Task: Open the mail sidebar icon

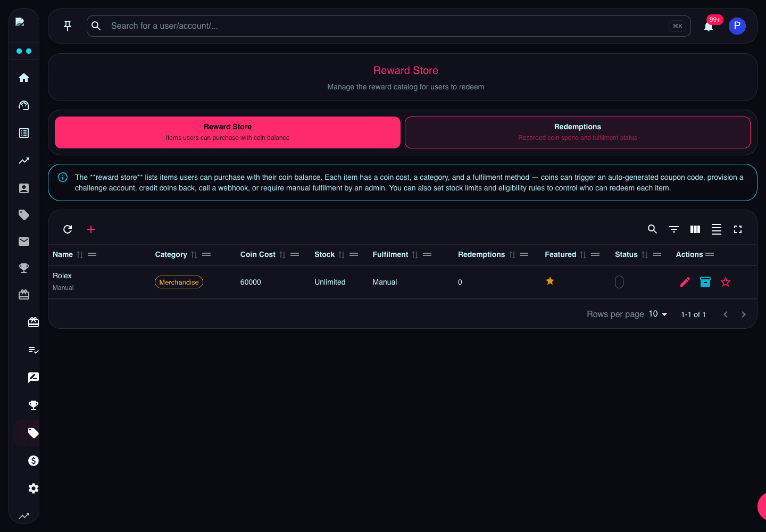Action: [24, 242]
